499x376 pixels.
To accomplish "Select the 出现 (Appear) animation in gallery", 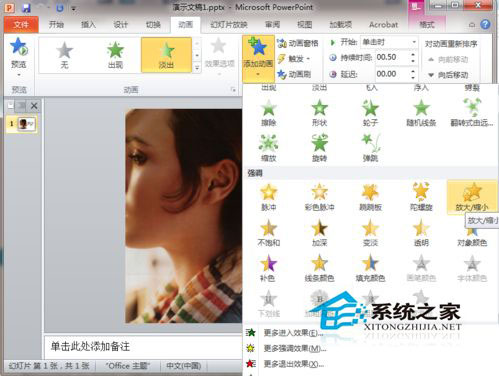I will pos(115,55).
